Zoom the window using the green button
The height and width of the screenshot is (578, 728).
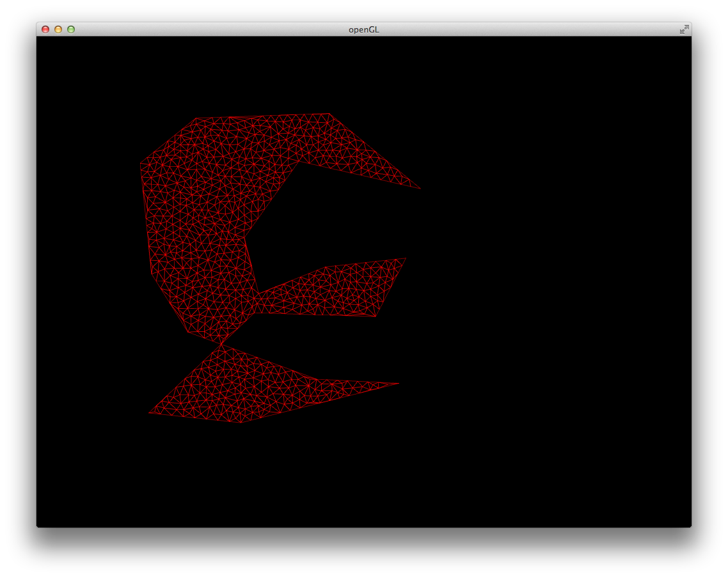tap(71, 29)
